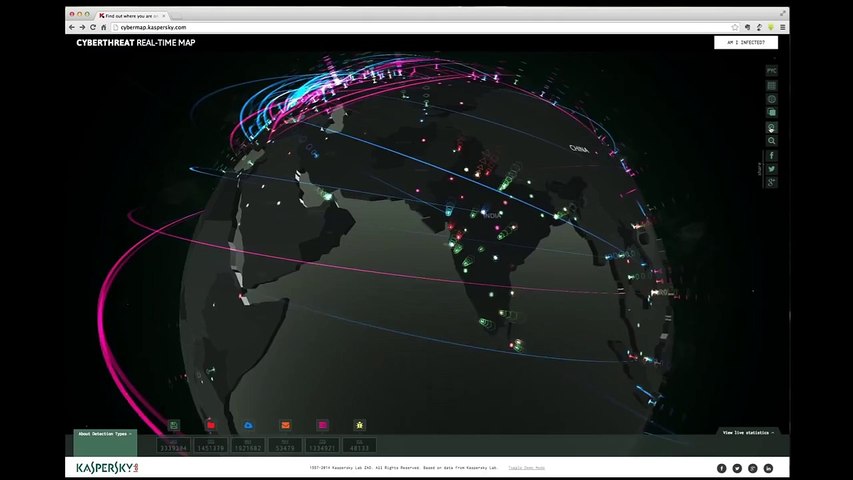Screen dimensions: 853x480
Task: Toggle red folder detection type
Action: 211,425
